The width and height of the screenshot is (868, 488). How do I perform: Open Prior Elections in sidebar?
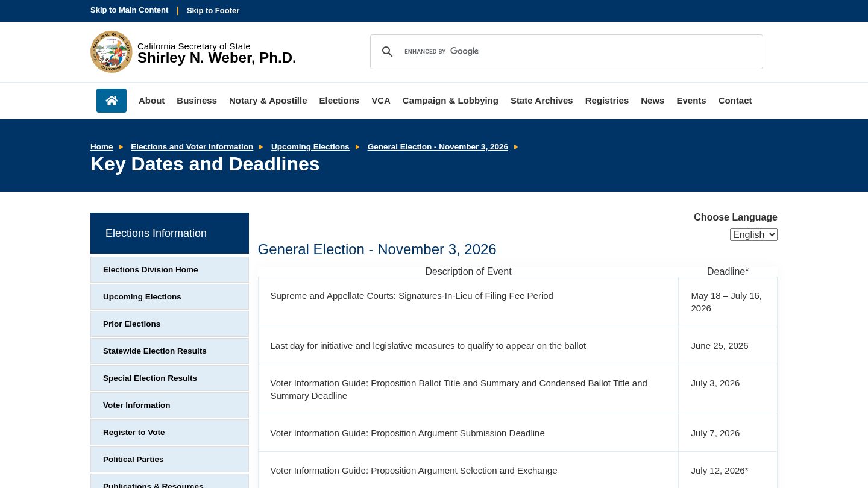coord(169,324)
